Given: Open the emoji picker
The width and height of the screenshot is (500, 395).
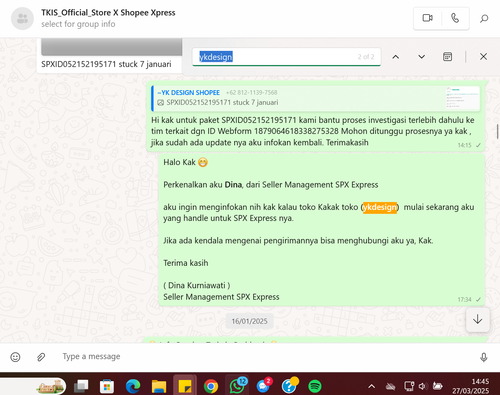Looking at the screenshot, I should [x=15, y=357].
